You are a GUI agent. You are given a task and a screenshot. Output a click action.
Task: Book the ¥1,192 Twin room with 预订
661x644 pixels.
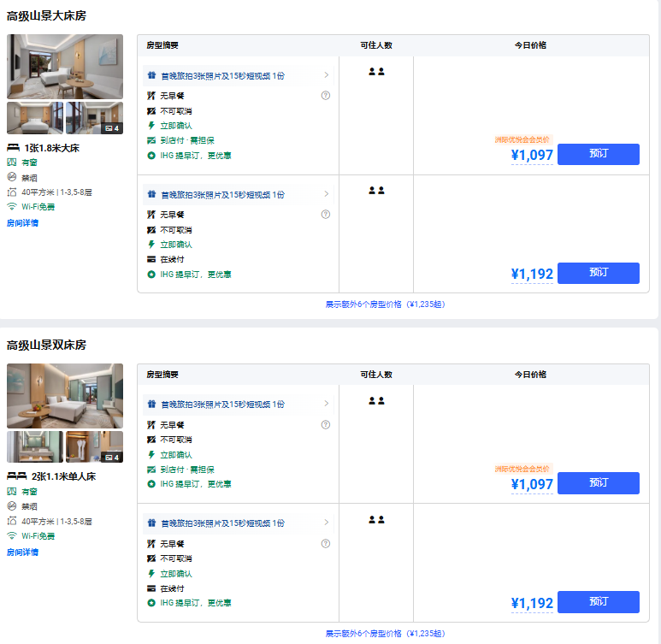coord(598,602)
